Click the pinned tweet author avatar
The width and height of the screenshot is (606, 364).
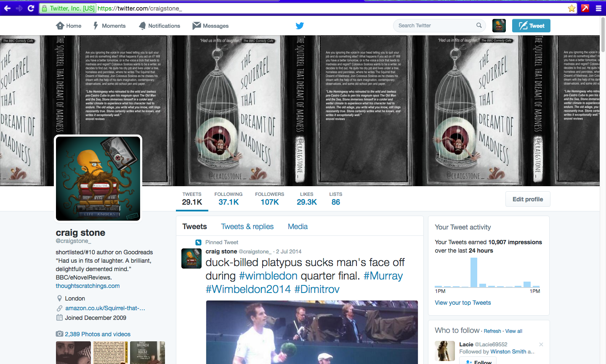click(x=191, y=258)
